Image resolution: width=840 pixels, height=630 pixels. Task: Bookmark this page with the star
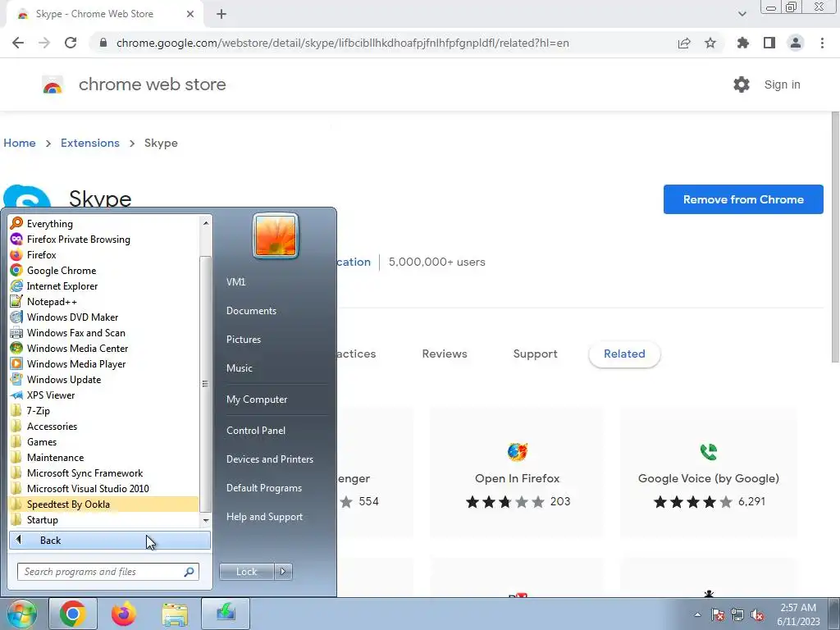[x=710, y=43]
